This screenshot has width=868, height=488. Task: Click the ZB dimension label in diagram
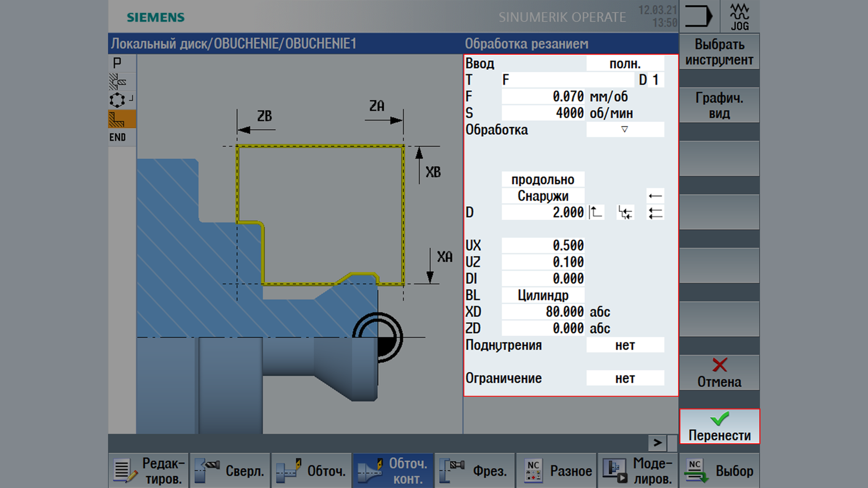click(x=265, y=116)
